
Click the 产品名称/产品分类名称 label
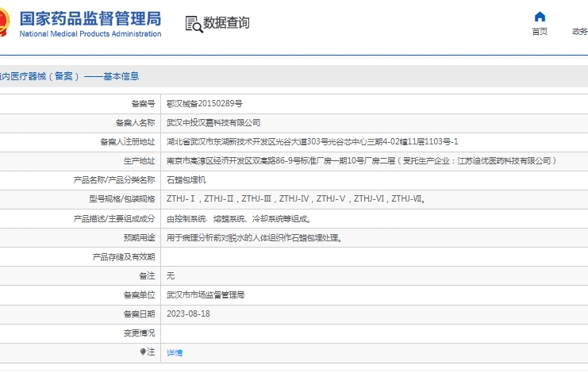[114, 180]
